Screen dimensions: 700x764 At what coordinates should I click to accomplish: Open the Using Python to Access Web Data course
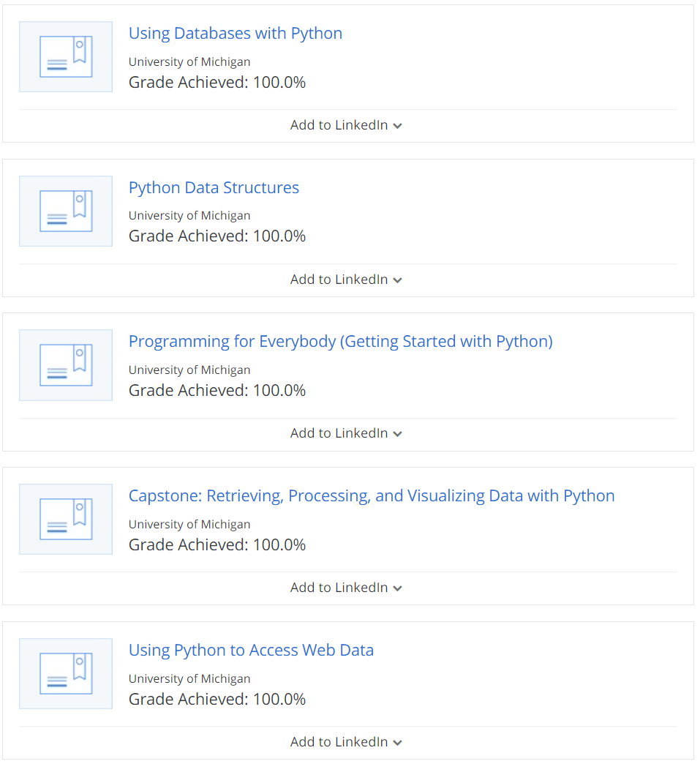point(251,650)
